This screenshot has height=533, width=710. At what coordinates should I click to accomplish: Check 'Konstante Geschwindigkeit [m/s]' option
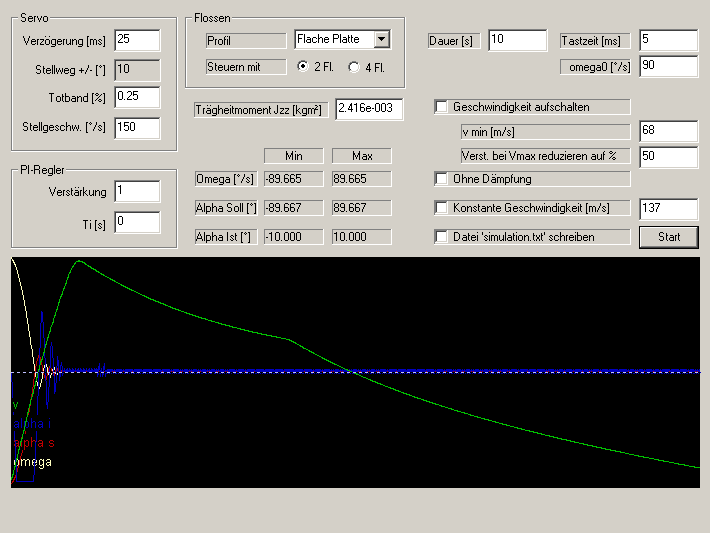coord(442,208)
